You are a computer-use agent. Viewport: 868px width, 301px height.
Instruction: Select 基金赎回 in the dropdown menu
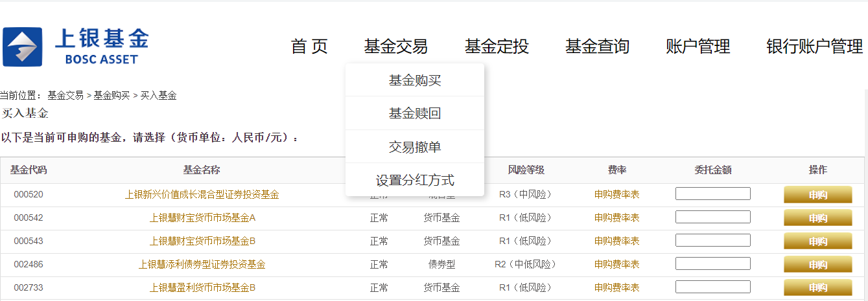[415, 114]
